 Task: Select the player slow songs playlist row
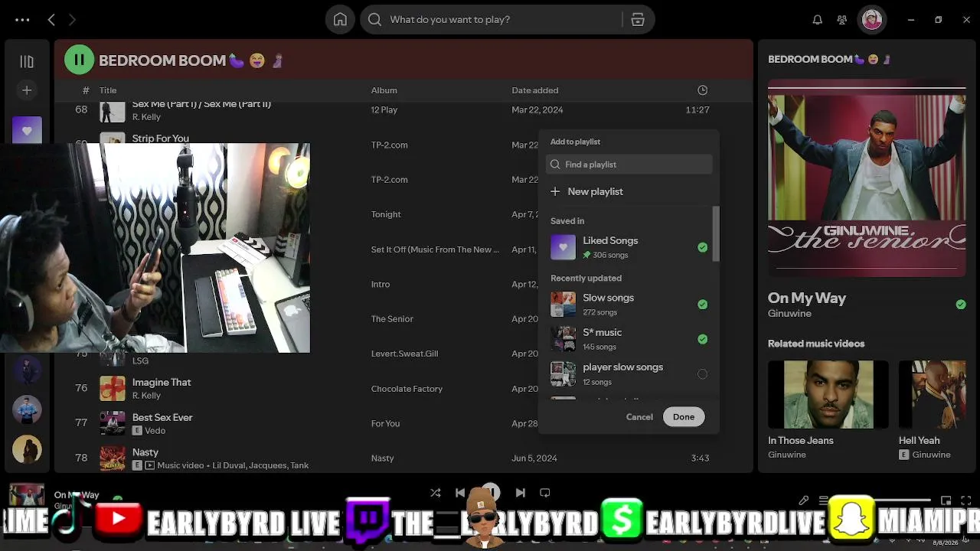pyautogui.click(x=629, y=374)
